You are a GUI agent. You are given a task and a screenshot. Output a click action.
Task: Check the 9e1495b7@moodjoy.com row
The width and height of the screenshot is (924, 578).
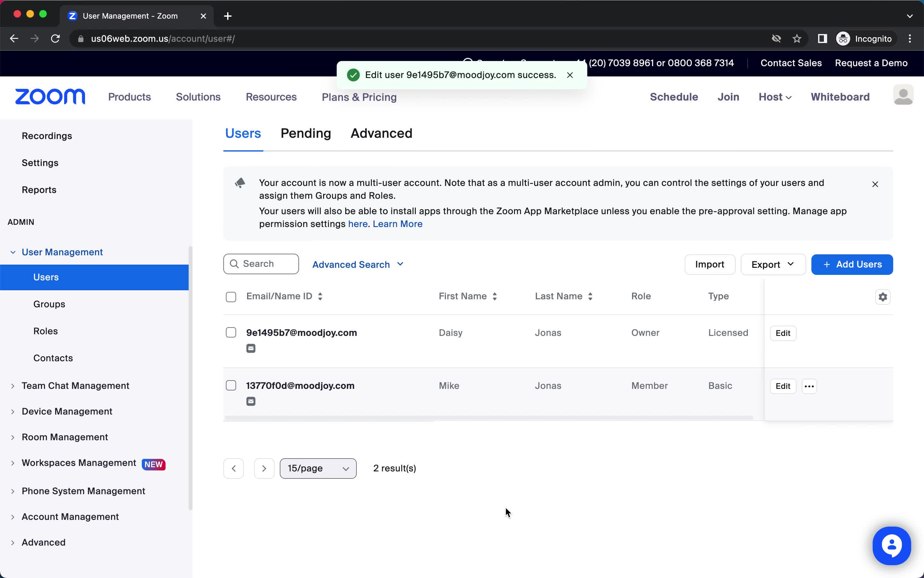(231, 333)
